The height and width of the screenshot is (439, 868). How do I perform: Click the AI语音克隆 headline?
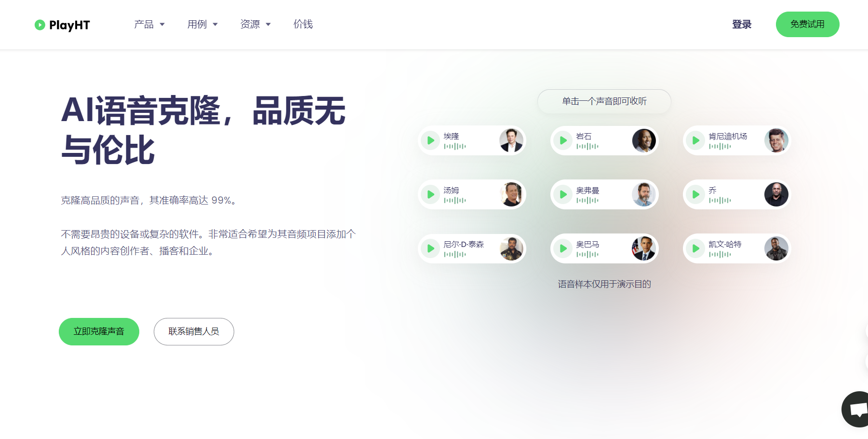coord(203,130)
